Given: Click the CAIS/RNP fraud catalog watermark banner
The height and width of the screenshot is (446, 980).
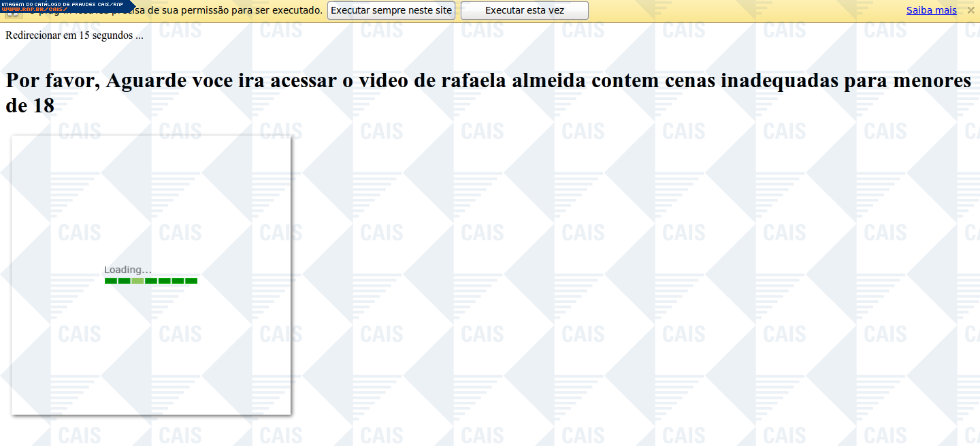Looking at the screenshot, I should pyautogui.click(x=63, y=3).
